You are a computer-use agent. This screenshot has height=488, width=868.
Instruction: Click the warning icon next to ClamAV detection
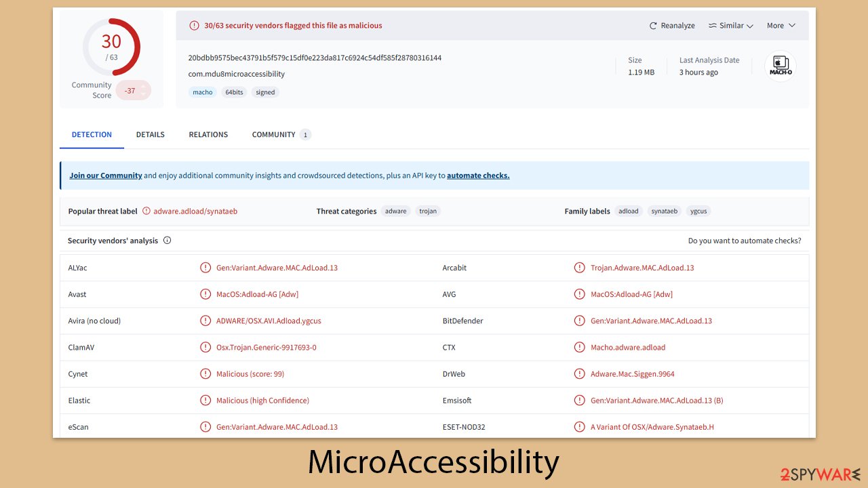pos(205,347)
